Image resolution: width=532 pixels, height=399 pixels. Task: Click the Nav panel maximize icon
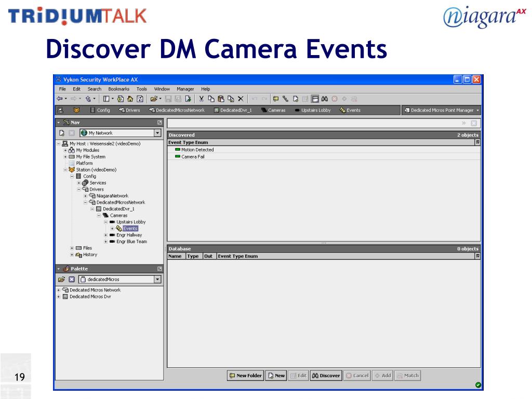(160, 122)
